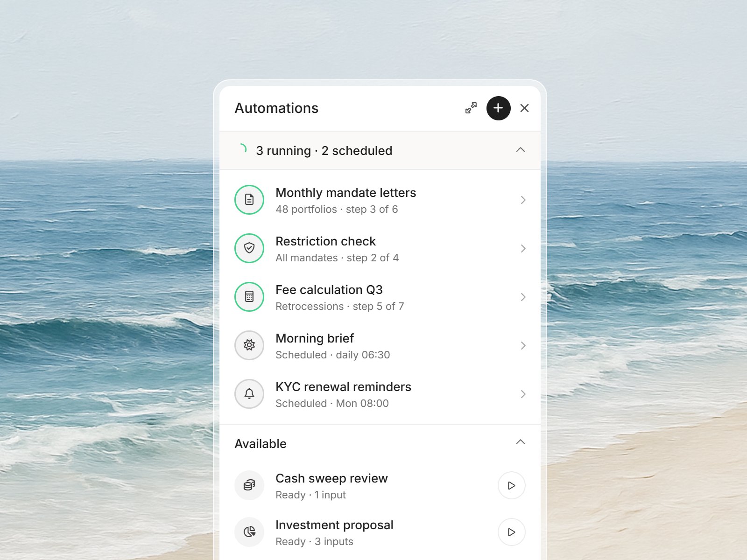747x560 pixels.
Task: Click the Monthly mandate letters document icon
Action: click(x=249, y=200)
